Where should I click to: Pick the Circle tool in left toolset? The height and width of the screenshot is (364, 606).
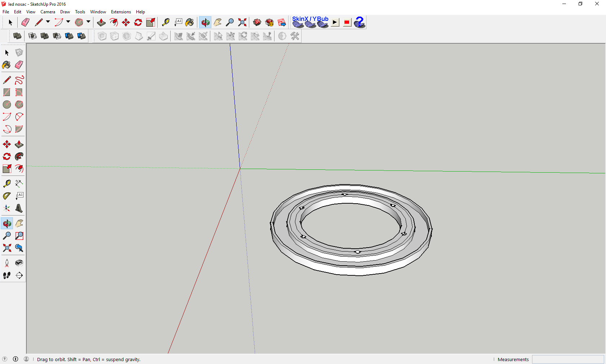coord(7,105)
